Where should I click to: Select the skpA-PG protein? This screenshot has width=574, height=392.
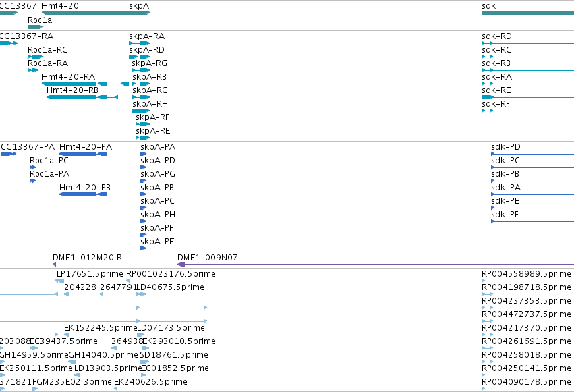click(x=158, y=174)
